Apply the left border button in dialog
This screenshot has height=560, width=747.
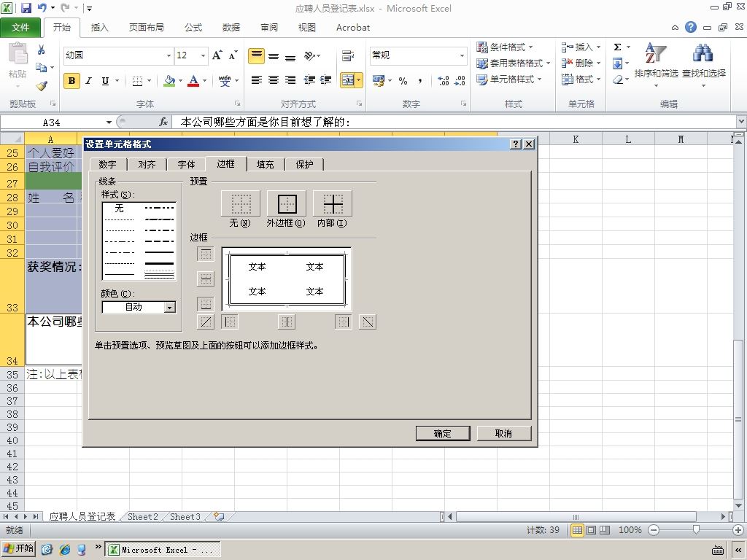coord(230,322)
